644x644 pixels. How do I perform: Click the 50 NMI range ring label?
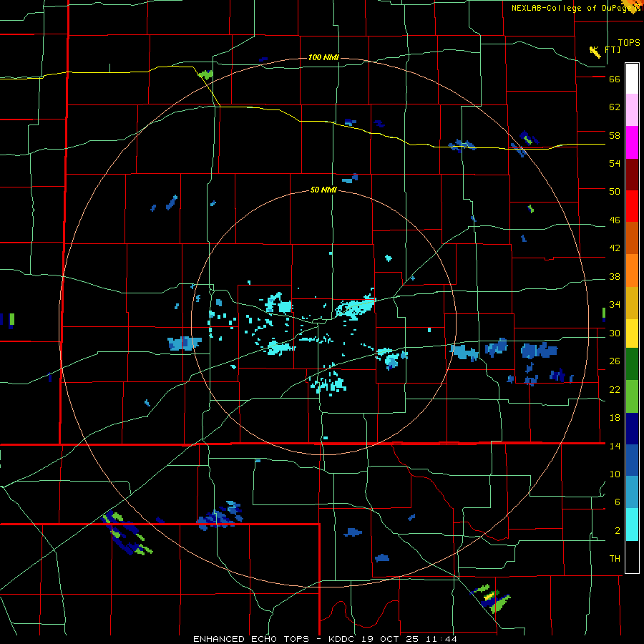click(x=323, y=190)
